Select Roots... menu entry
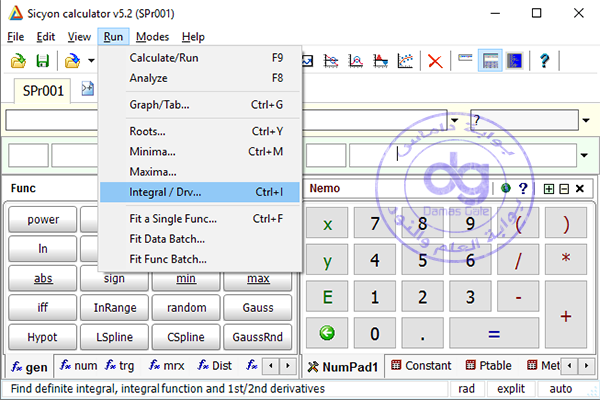The height and width of the screenshot is (400, 600). click(200, 131)
